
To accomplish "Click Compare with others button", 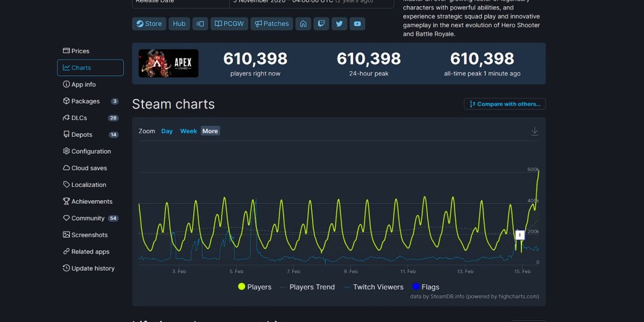I will [505, 104].
